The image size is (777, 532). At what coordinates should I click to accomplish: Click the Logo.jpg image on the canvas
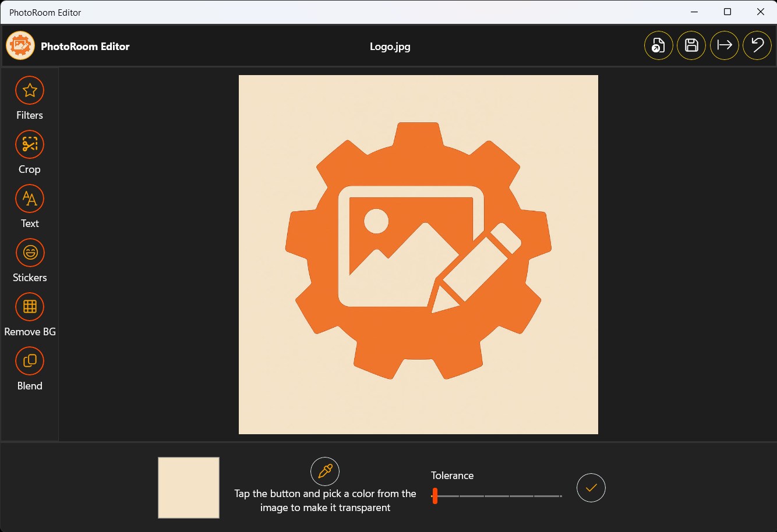[418, 254]
